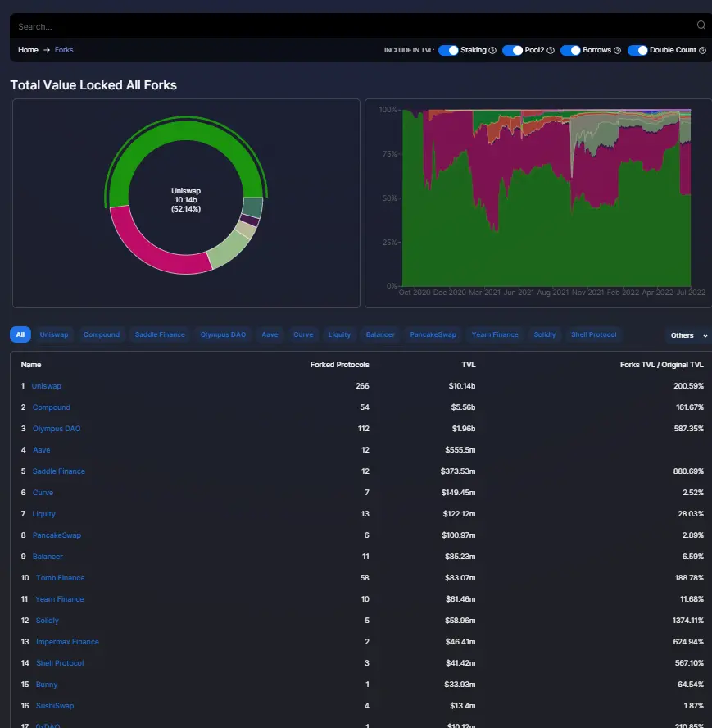Open the Saddle Finance table link
The height and width of the screenshot is (728, 712).
coord(59,471)
